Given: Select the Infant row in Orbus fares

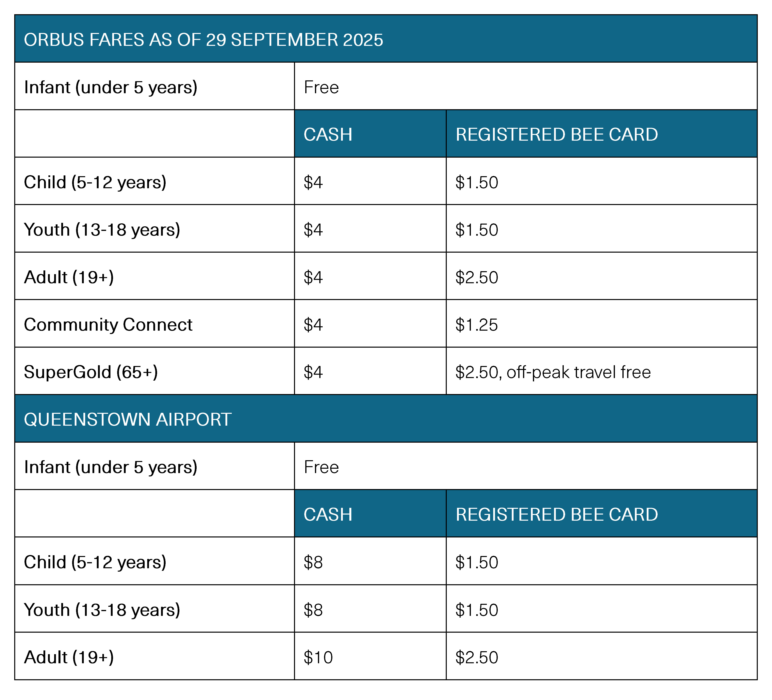Looking at the screenshot, I should pos(110,87).
